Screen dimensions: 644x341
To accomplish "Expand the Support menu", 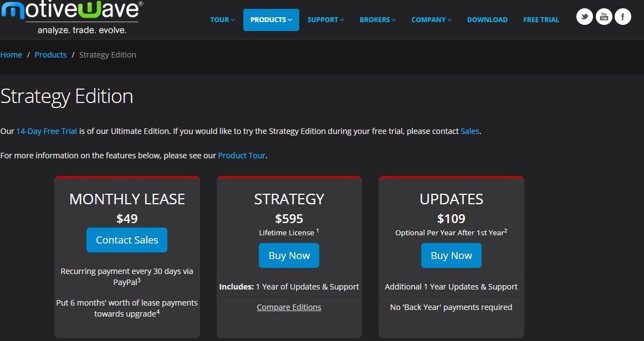I will click(x=326, y=20).
